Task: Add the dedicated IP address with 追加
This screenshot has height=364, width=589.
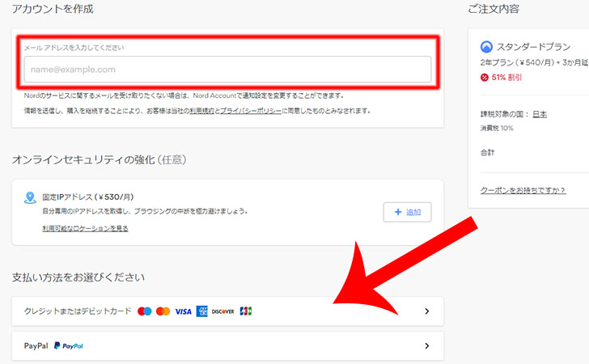Action: (407, 212)
